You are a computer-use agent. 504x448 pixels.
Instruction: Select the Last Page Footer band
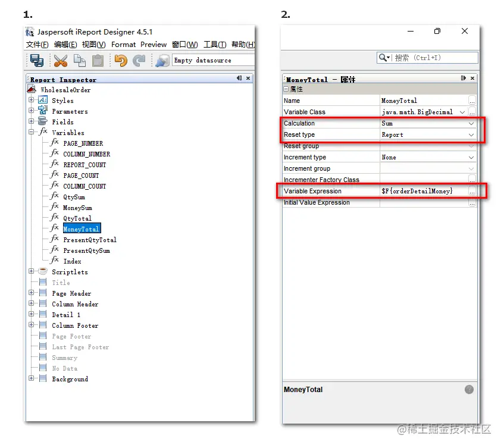pyautogui.click(x=80, y=347)
